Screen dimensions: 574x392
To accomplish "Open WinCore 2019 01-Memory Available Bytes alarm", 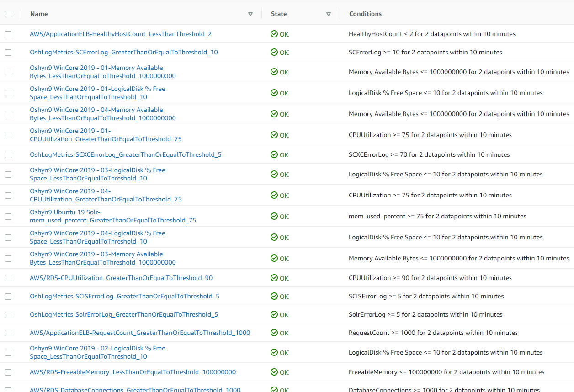I will pos(103,72).
